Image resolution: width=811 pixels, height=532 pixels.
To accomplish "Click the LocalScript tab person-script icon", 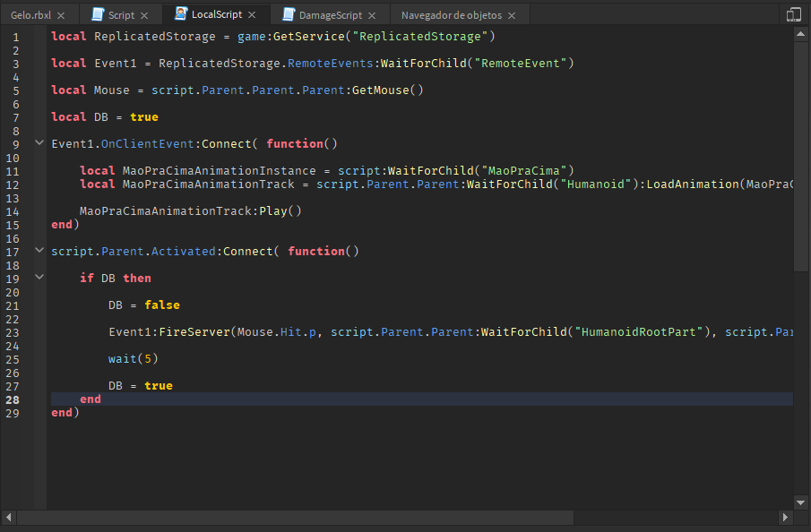I will pyautogui.click(x=181, y=14).
